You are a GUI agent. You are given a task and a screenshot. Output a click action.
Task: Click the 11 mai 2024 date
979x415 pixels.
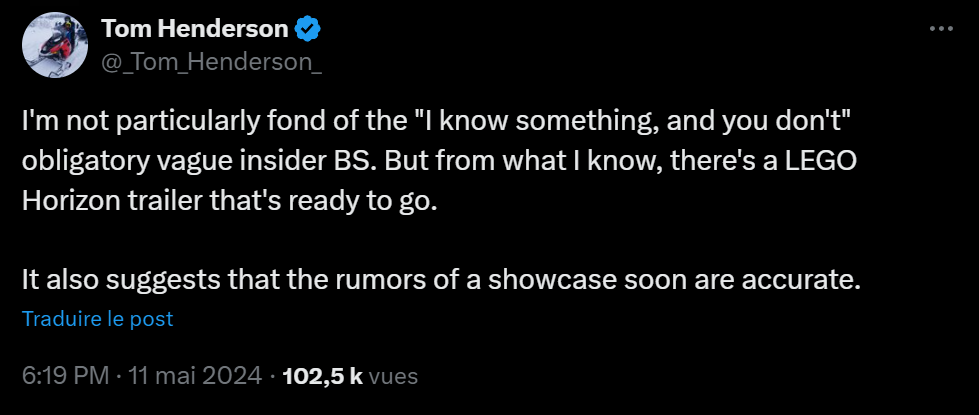tap(194, 377)
